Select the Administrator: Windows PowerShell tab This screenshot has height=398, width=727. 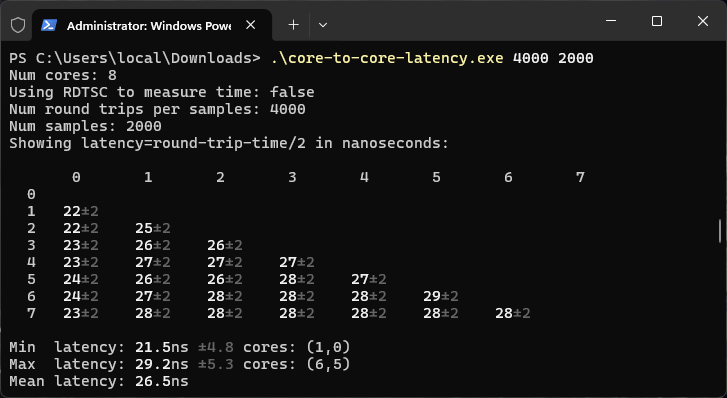tap(152, 25)
